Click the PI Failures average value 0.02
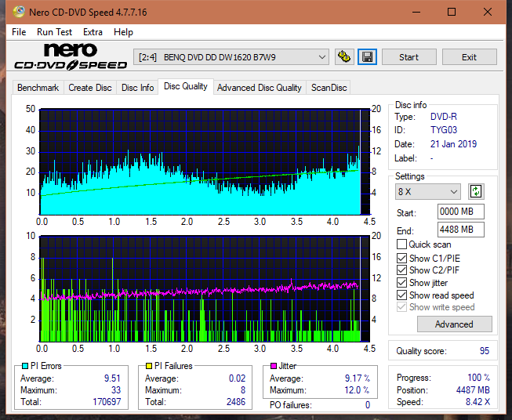 click(237, 378)
